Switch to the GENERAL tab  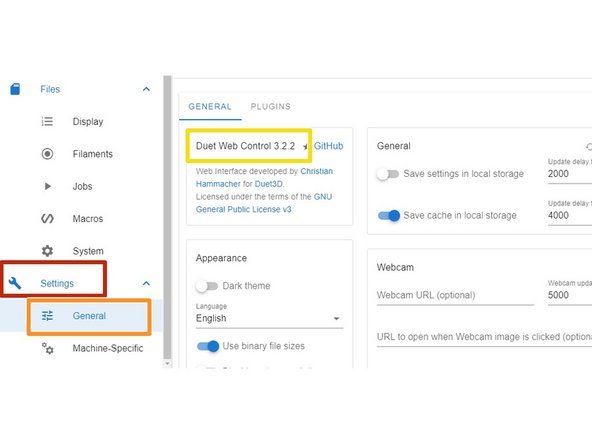tap(210, 106)
